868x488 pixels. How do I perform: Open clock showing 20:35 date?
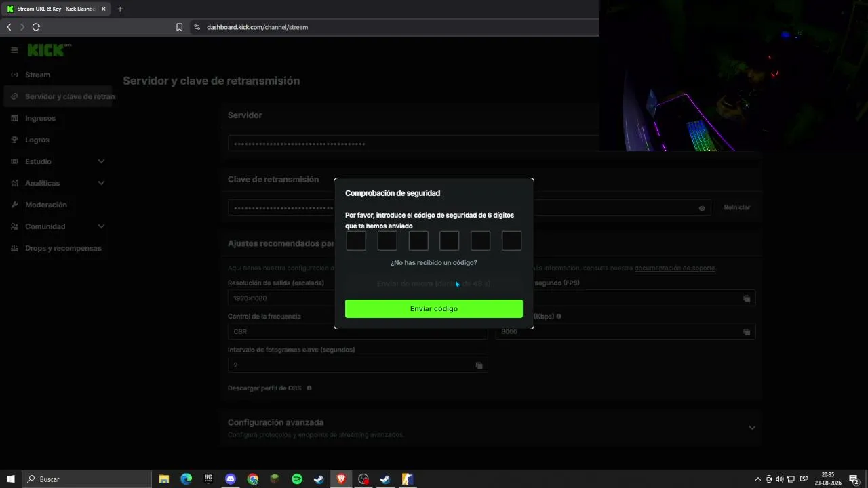click(828, 479)
